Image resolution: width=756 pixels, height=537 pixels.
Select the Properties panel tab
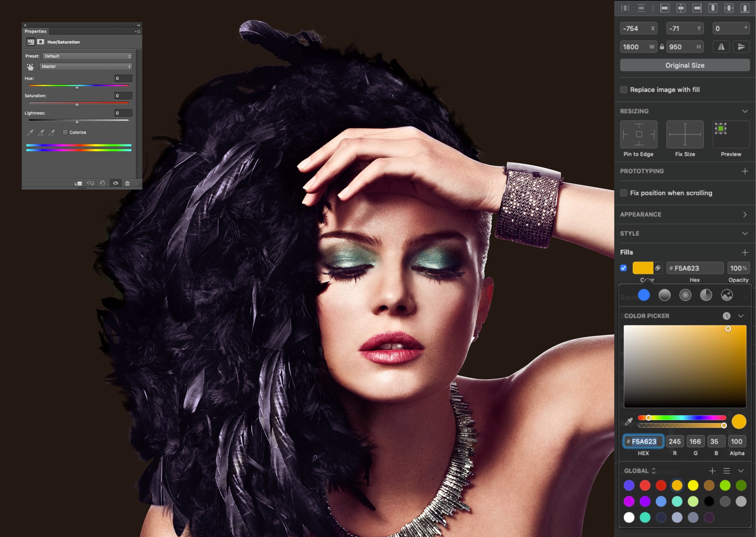tap(35, 31)
